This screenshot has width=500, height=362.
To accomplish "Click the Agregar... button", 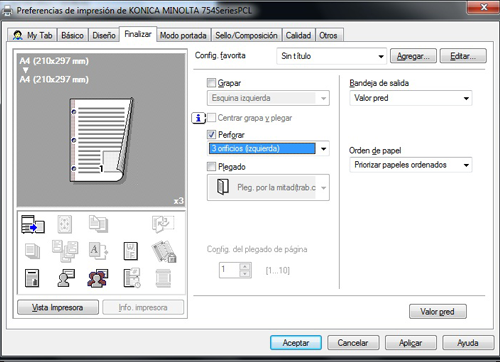I will pyautogui.click(x=413, y=56).
